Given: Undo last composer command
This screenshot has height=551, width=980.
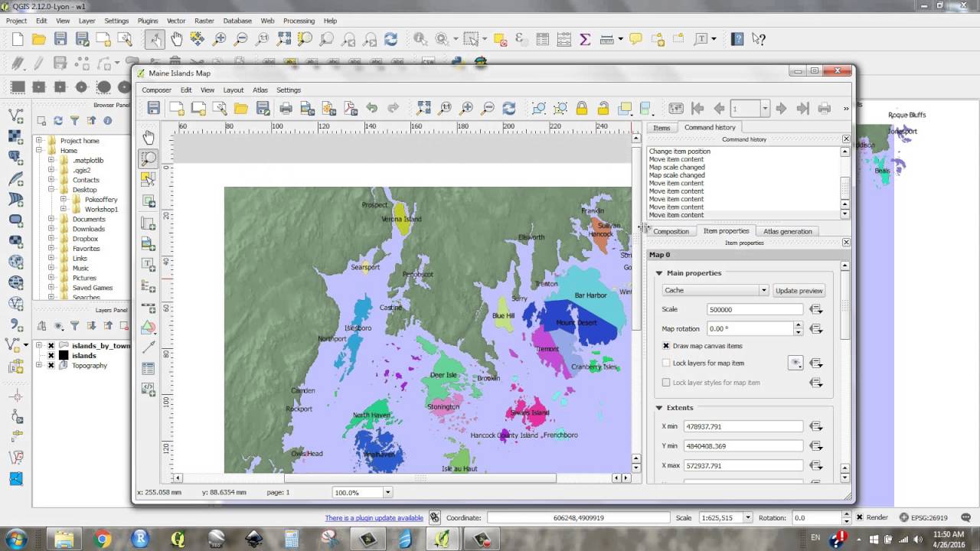Looking at the screenshot, I should click(x=372, y=109).
